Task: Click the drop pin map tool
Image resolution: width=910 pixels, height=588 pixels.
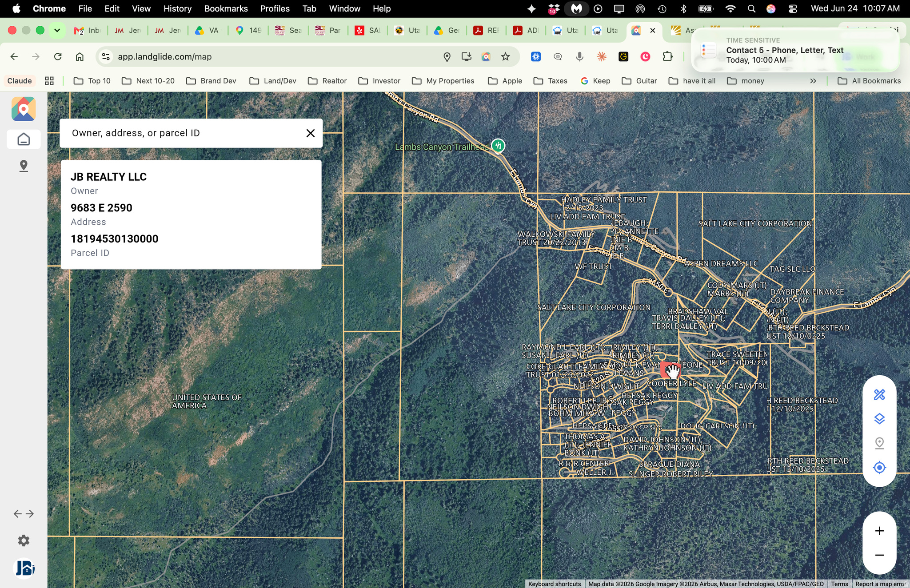Action: click(x=879, y=443)
